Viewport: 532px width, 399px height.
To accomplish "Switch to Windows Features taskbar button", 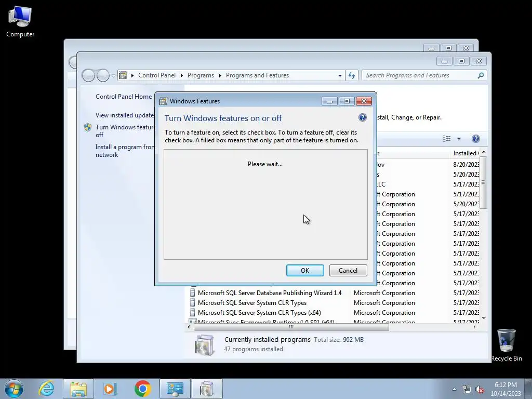I will (x=207, y=389).
